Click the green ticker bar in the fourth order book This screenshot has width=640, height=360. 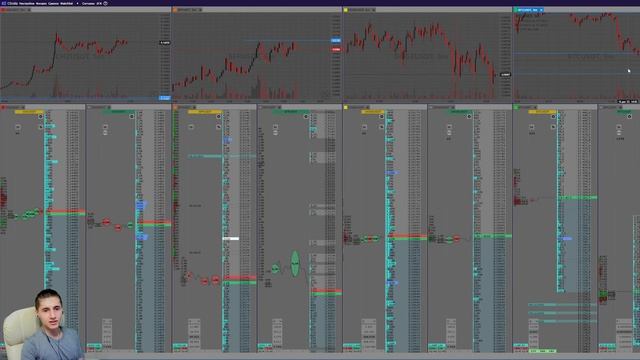291,112
